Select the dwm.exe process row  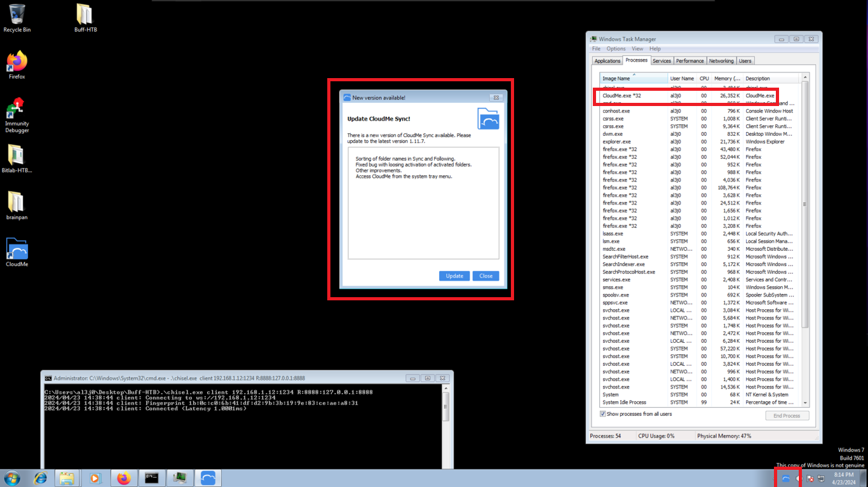tap(700, 134)
